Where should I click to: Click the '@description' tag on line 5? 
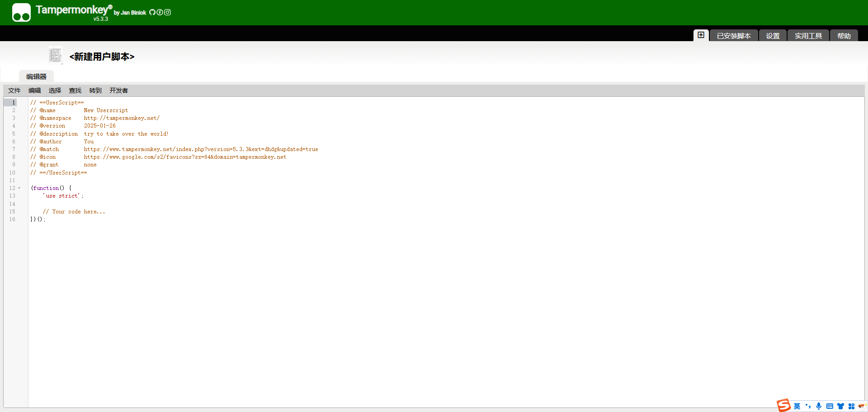(x=58, y=134)
